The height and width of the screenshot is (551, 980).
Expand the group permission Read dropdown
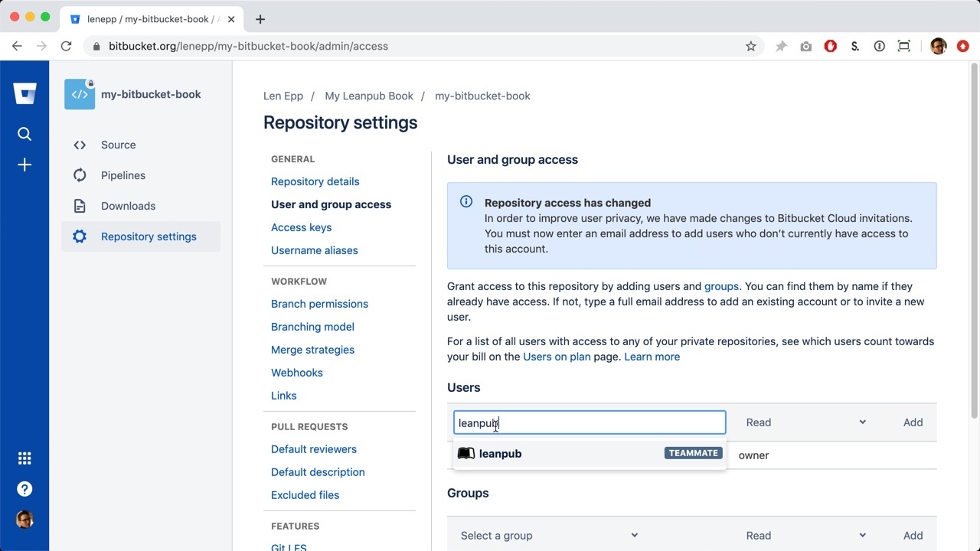click(805, 536)
